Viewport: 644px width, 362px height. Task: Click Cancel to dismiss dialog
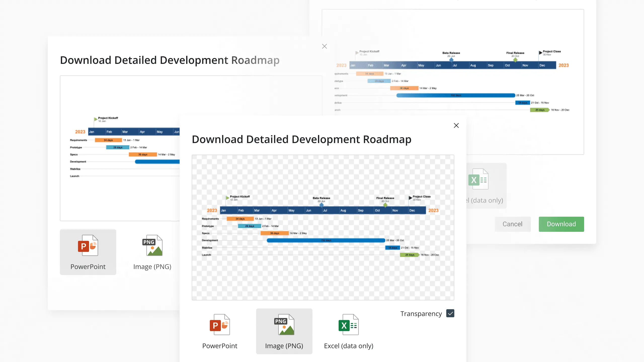tap(512, 224)
